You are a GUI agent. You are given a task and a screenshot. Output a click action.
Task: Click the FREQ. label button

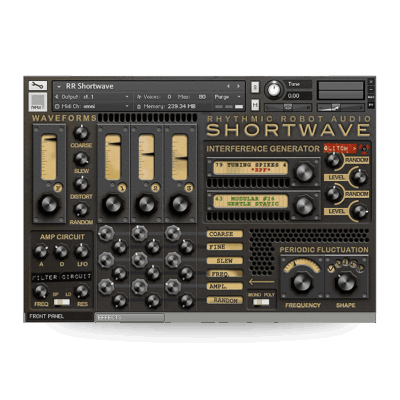tap(225, 274)
